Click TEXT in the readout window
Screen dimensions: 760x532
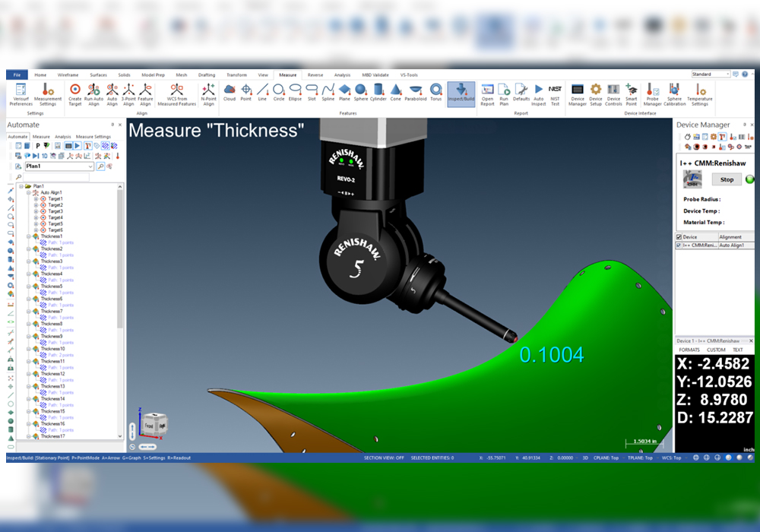point(738,350)
